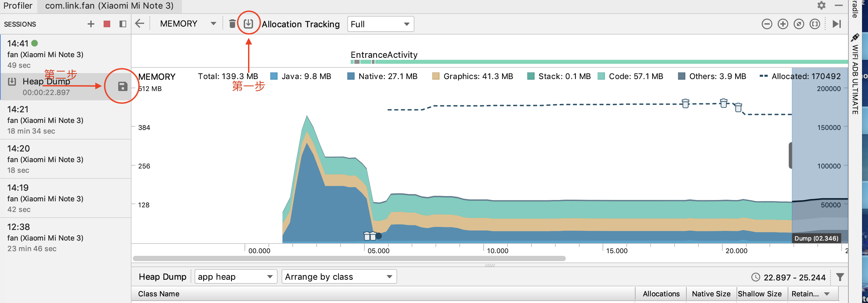This screenshot has width=868, height=303.
Task: Minimize the profiler tool window with dash icon
Action: (839, 5)
